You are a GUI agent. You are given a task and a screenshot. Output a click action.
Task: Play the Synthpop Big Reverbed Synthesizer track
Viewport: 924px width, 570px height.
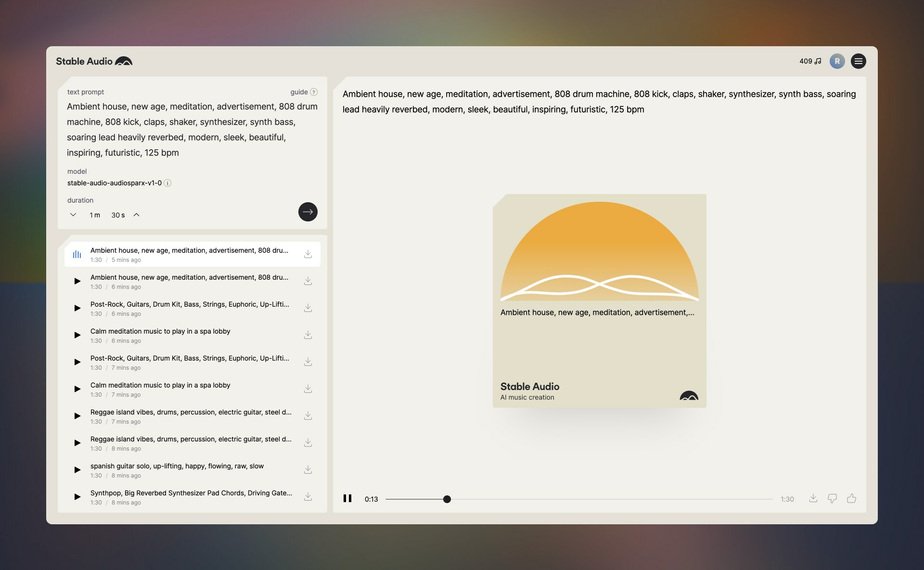coord(77,497)
